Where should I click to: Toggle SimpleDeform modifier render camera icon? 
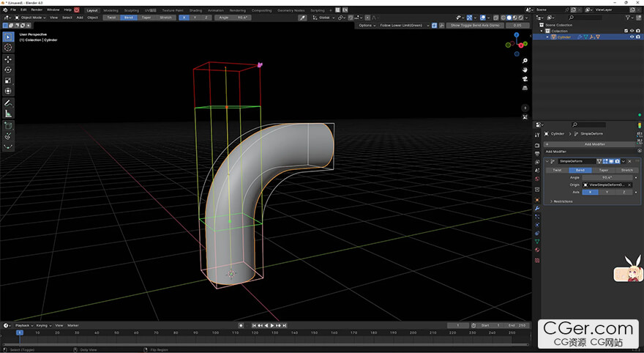(x=617, y=160)
